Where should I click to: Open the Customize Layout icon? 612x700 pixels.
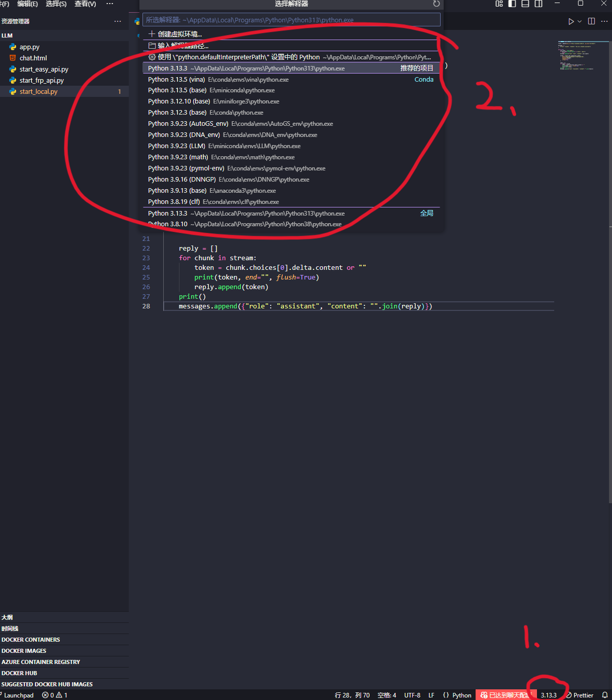point(499,4)
